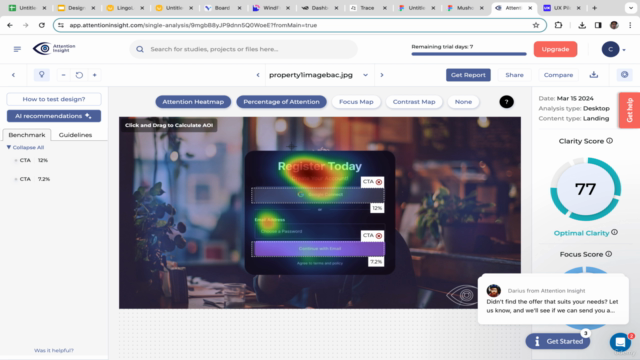Click the Optimal Clarity info icon

pos(614,232)
